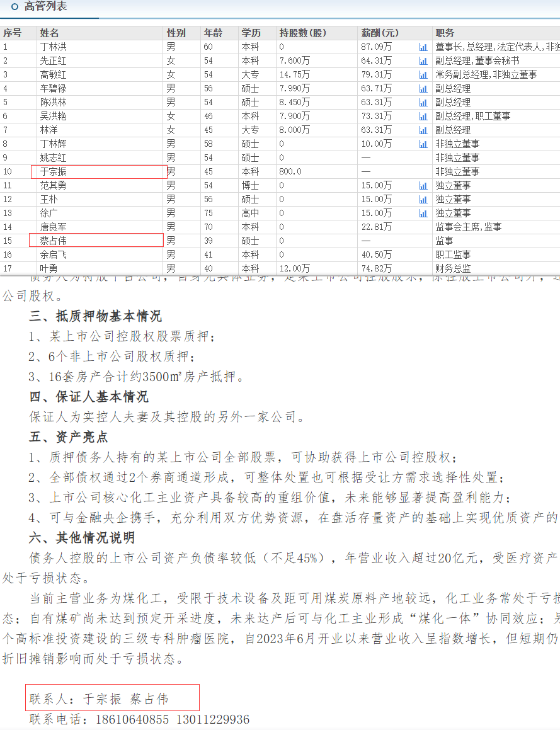
Task: Open salary chart icon for 徐广
Action: pos(423,214)
